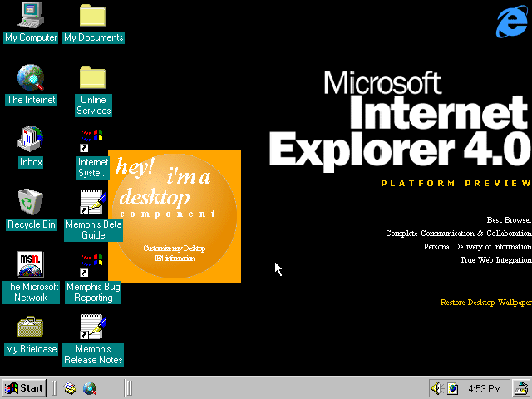Click the taskbar grip after quick launch
This screenshot has width=532, height=399.
point(128,388)
